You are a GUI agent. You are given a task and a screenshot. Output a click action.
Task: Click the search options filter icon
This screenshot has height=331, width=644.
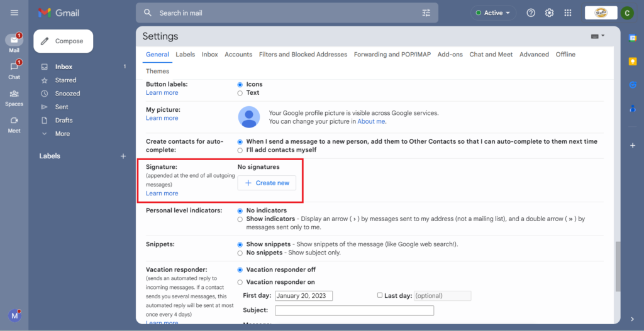(426, 13)
